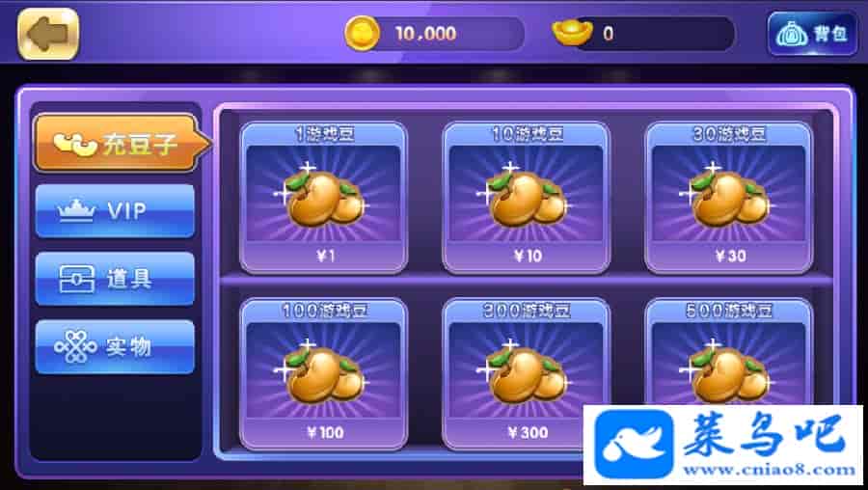Click the gold coin icon beside 10,000
868x490 pixels.
pyautogui.click(x=362, y=34)
